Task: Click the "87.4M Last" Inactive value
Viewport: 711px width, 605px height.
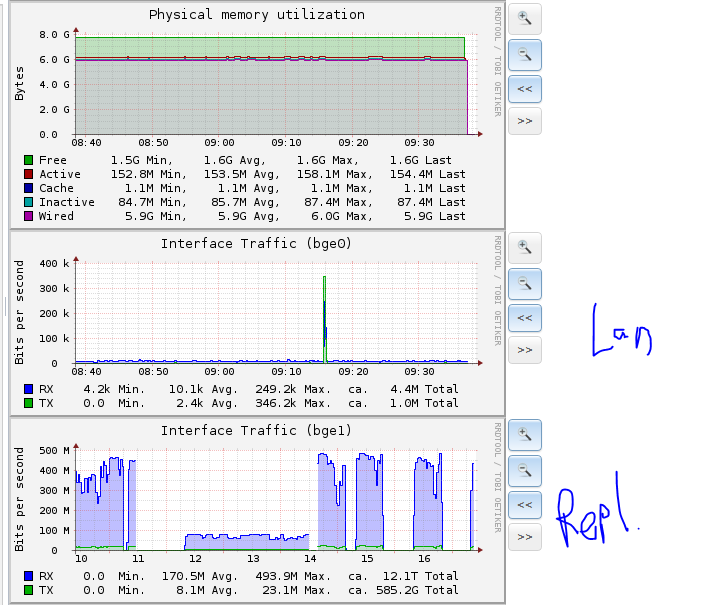Action: (431, 202)
